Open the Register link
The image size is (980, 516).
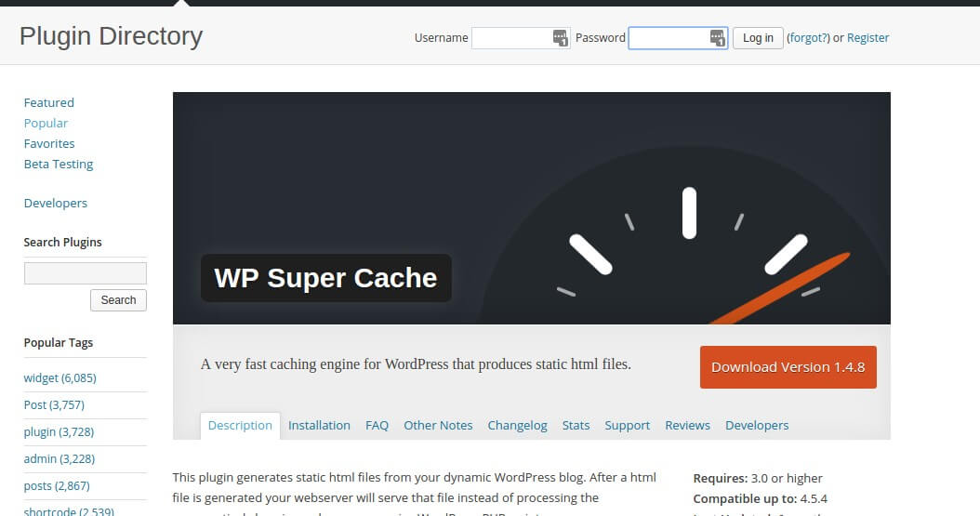867,38
